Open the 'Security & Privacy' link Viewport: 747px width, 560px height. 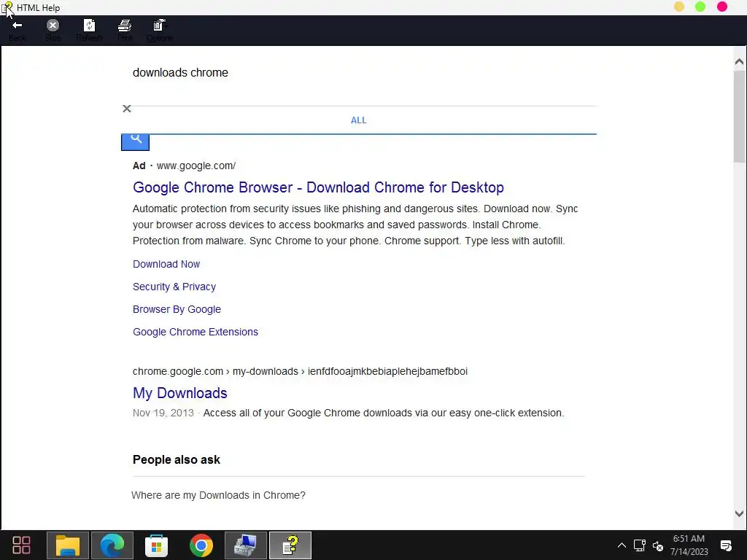point(174,287)
